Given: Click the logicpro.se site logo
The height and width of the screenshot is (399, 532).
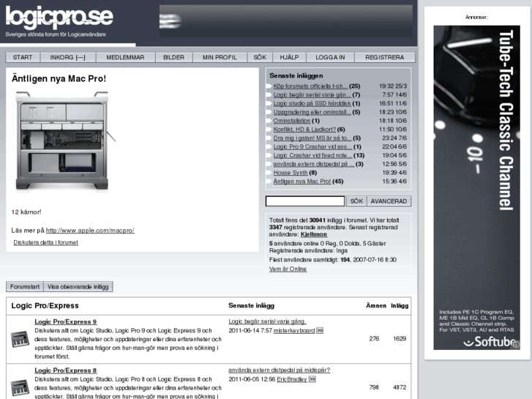Looking at the screenshot, I should point(59,18).
